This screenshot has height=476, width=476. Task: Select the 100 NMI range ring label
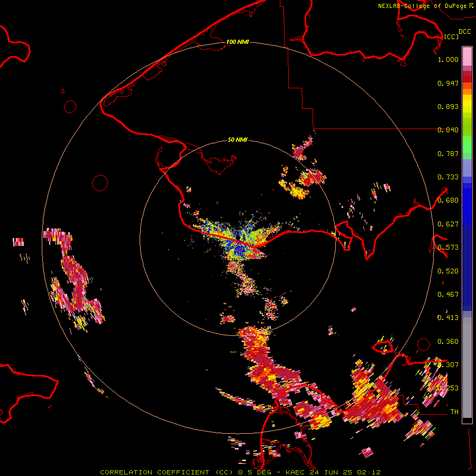coord(237,42)
